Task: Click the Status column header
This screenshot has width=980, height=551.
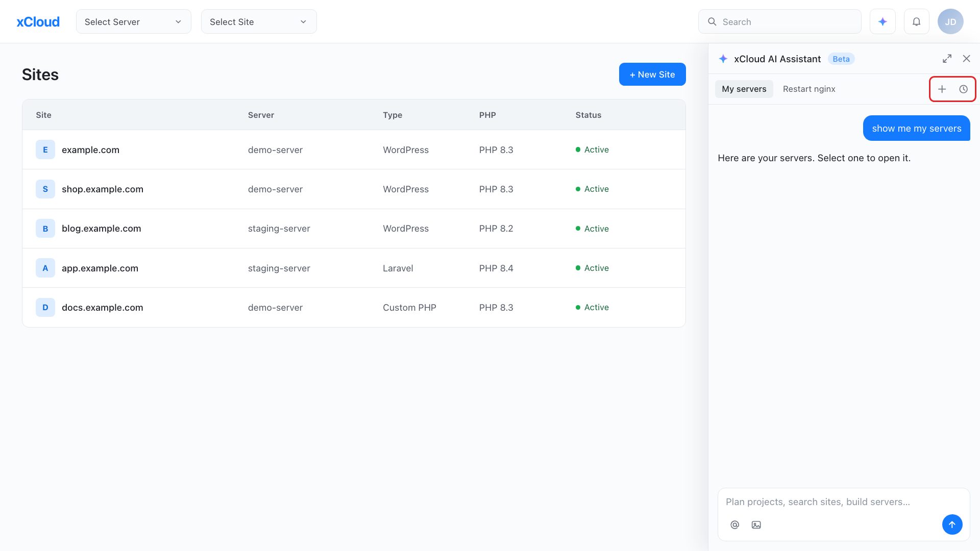Action: click(x=588, y=115)
